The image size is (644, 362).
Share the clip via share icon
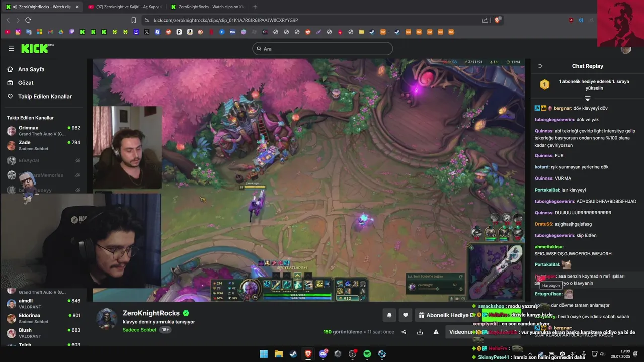(404, 332)
